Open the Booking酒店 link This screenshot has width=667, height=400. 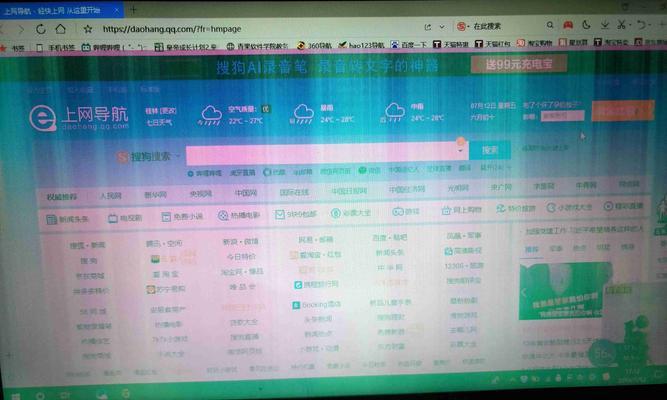pyautogui.click(x=316, y=305)
